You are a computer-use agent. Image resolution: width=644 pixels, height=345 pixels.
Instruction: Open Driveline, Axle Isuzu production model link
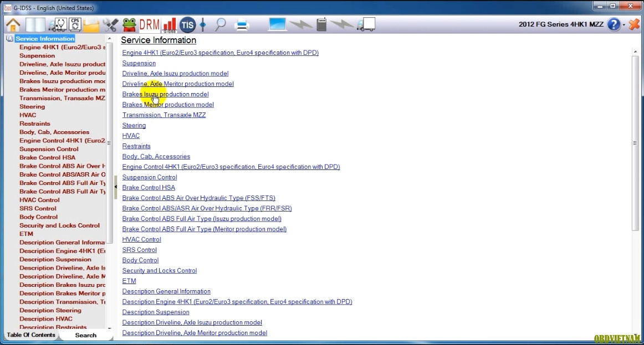click(175, 74)
